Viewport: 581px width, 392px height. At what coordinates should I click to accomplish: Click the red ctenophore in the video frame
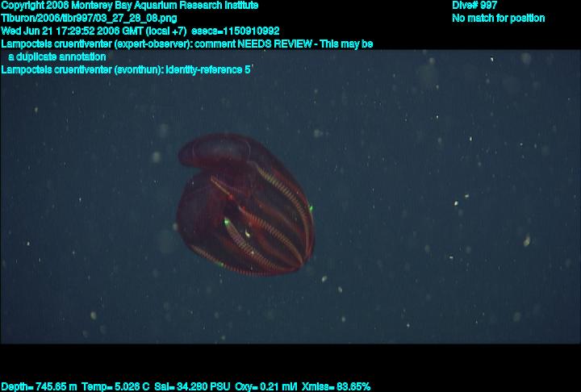click(245, 205)
